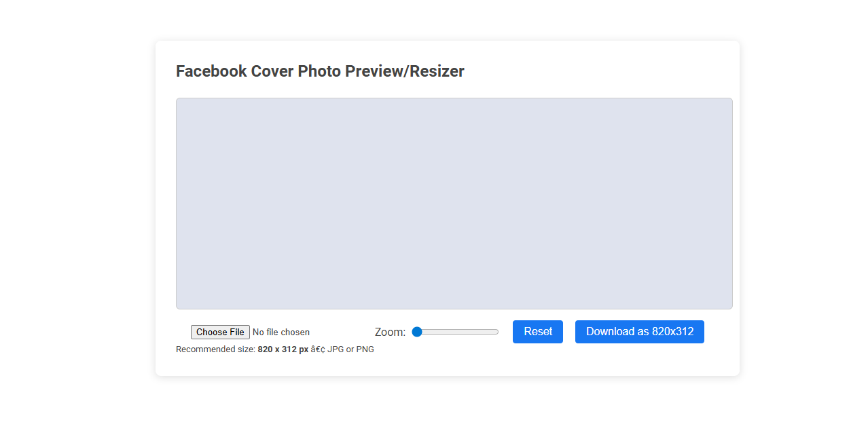This screenshot has height=437, width=868.
Task: Click the 'Zoom:' label next to the slider
Action: [389, 332]
